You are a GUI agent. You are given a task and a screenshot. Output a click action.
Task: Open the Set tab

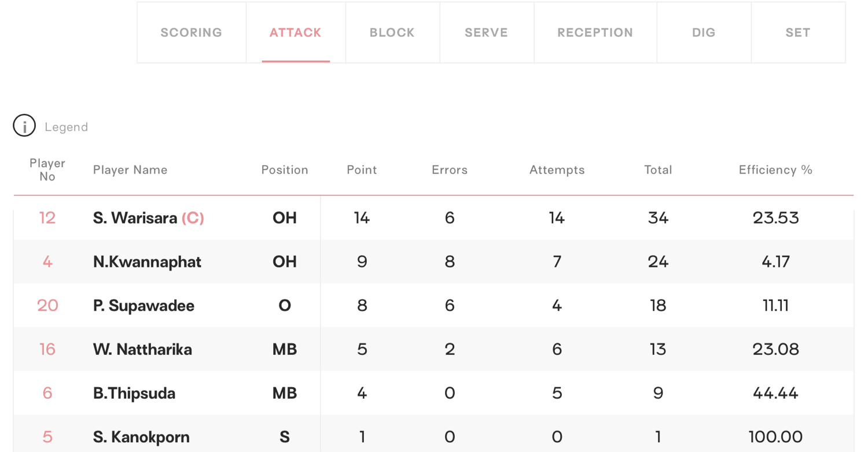pyautogui.click(x=798, y=32)
